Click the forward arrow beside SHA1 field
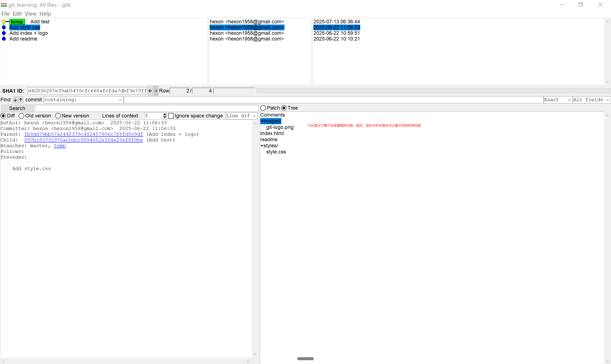This screenshot has width=611, height=364. click(156, 91)
